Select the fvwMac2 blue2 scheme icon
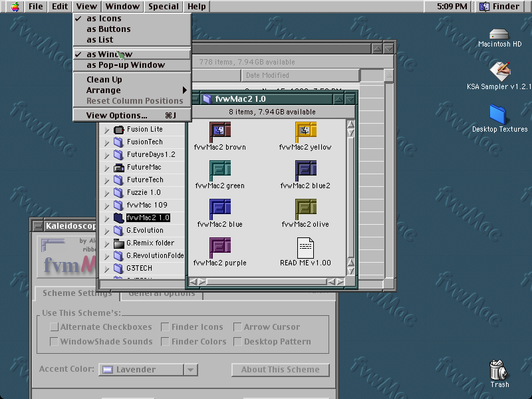 pyautogui.click(x=306, y=170)
